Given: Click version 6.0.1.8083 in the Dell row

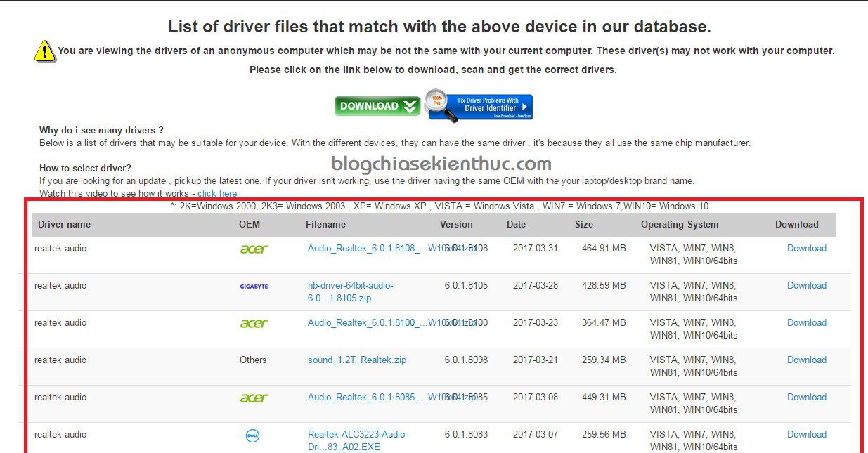Looking at the screenshot, I should tap(466, 434).
